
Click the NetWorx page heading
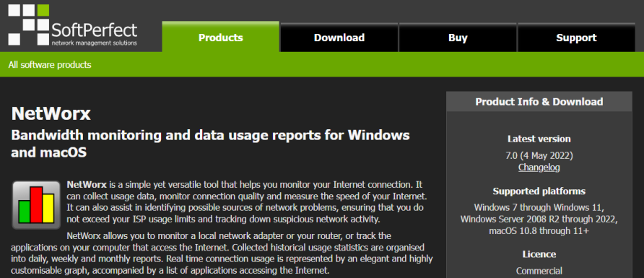51,113
